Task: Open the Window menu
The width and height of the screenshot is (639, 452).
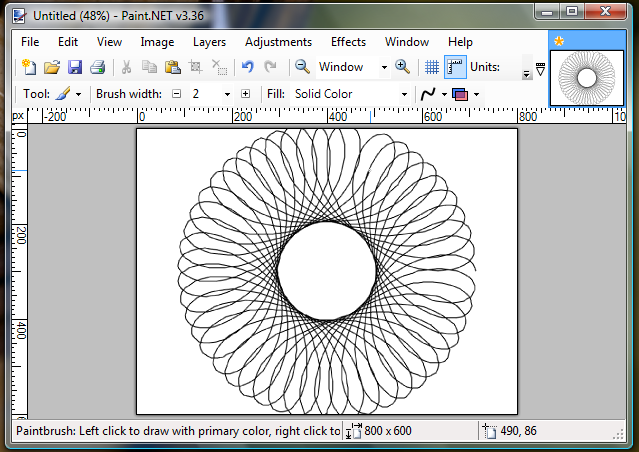Action: pos(407,42)
